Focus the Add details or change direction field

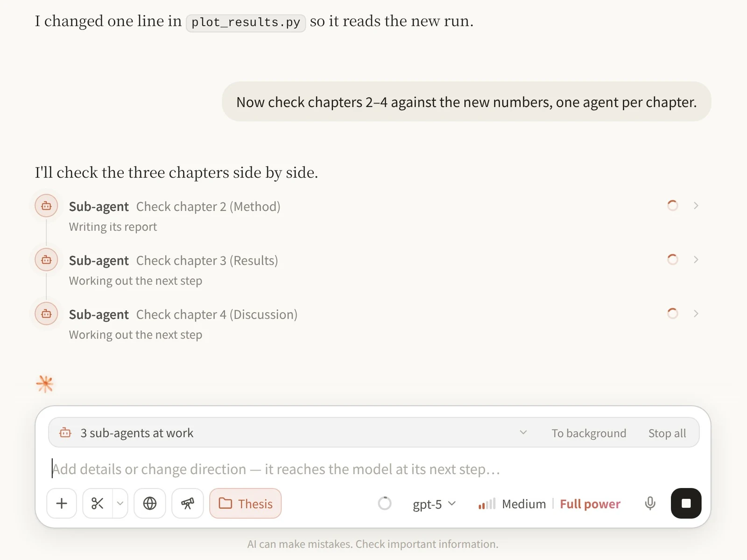pyautogui.click(x=373, y=469)
